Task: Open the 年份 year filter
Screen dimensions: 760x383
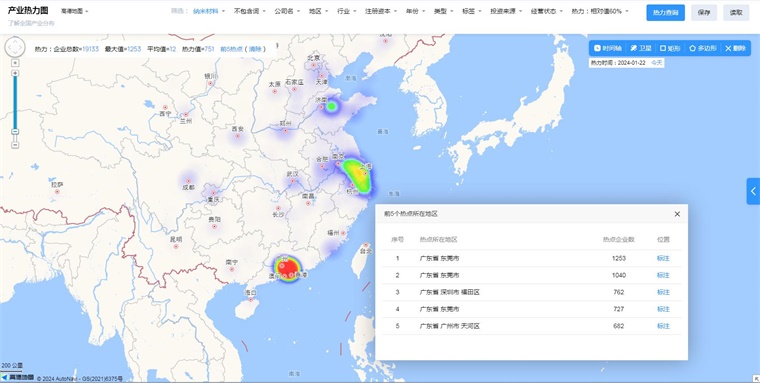Action: (415, 11)
